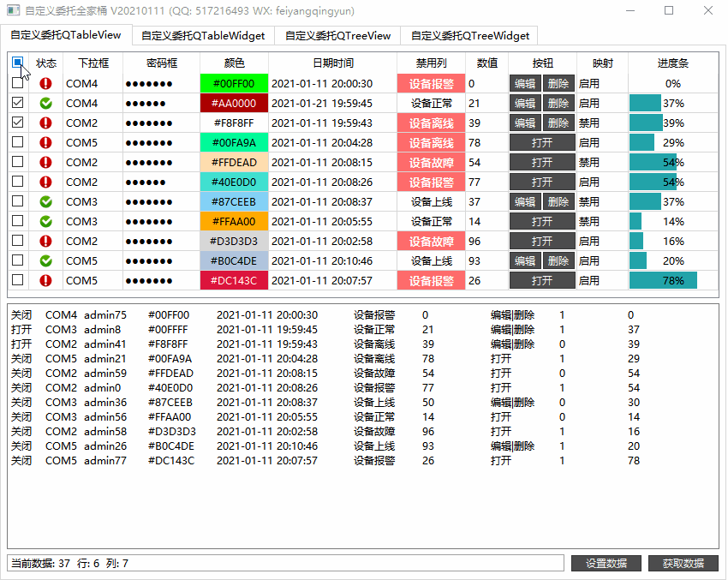Screen dimensions: 728x580
Task: Check the checkbox in the #FFDEAD row
Action: point(18,162)
